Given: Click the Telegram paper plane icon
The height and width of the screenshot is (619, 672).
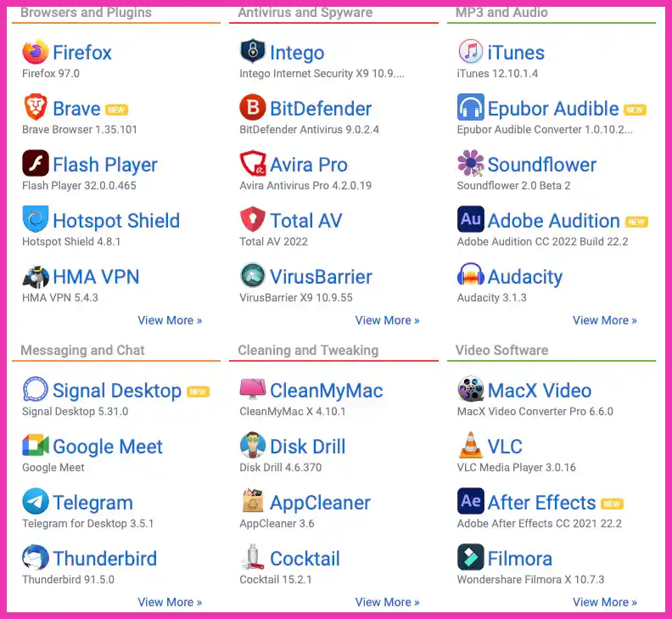Looking at the screenshot, I should tap(36, 501).
